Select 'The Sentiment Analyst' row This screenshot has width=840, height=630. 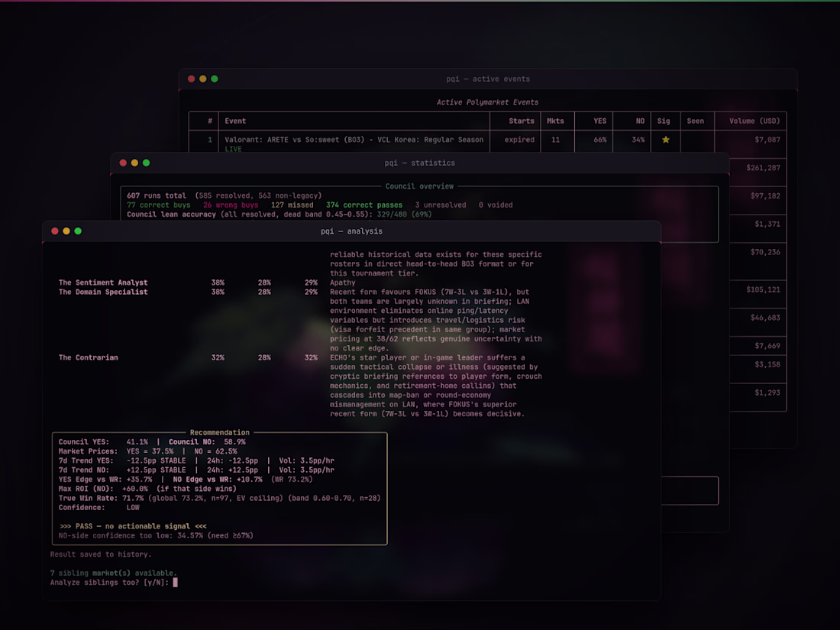click(x=300, y=283)
